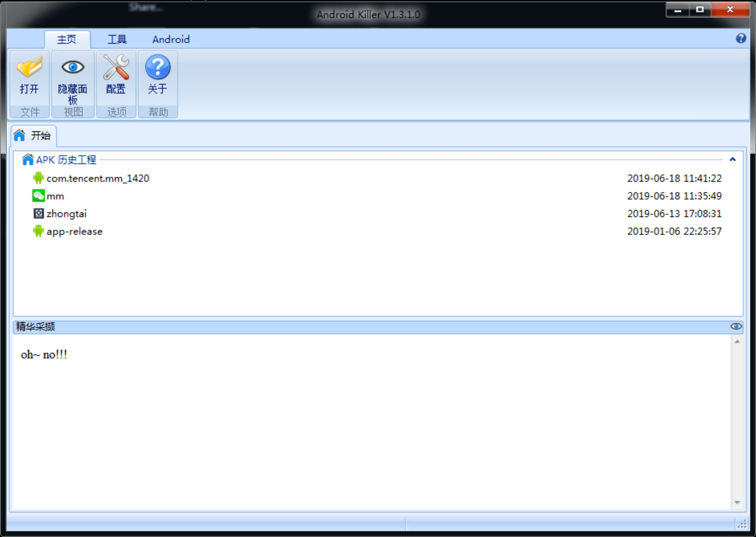Select the zhongtai project entry

pyautogui.click(x=66, y=214)
